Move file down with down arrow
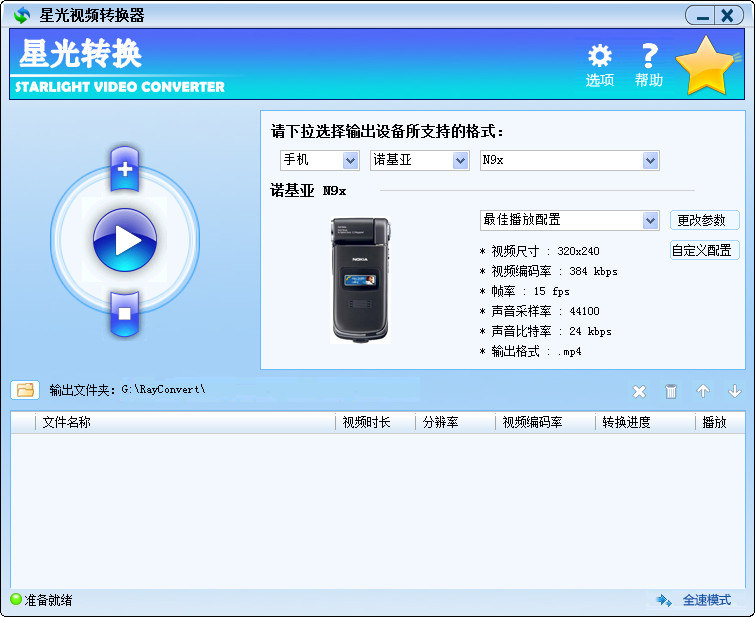Viewport: 755px width, 617px height. point(735,391)
